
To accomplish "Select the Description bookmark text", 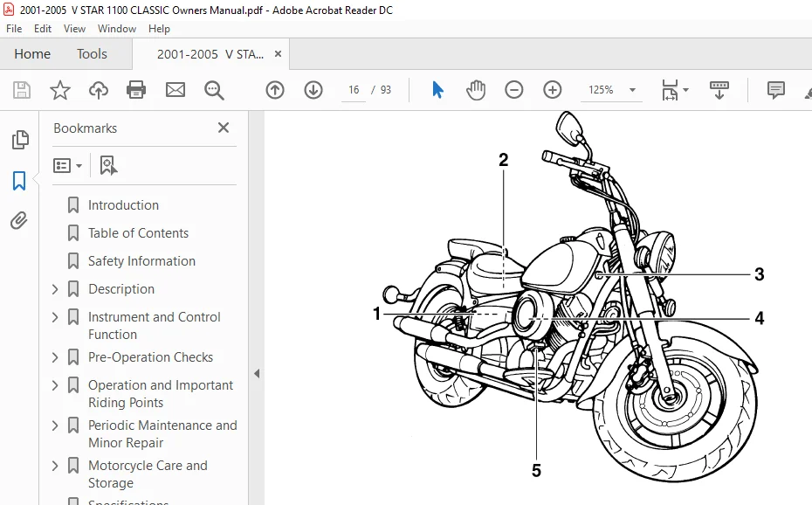I will (121, 289).
